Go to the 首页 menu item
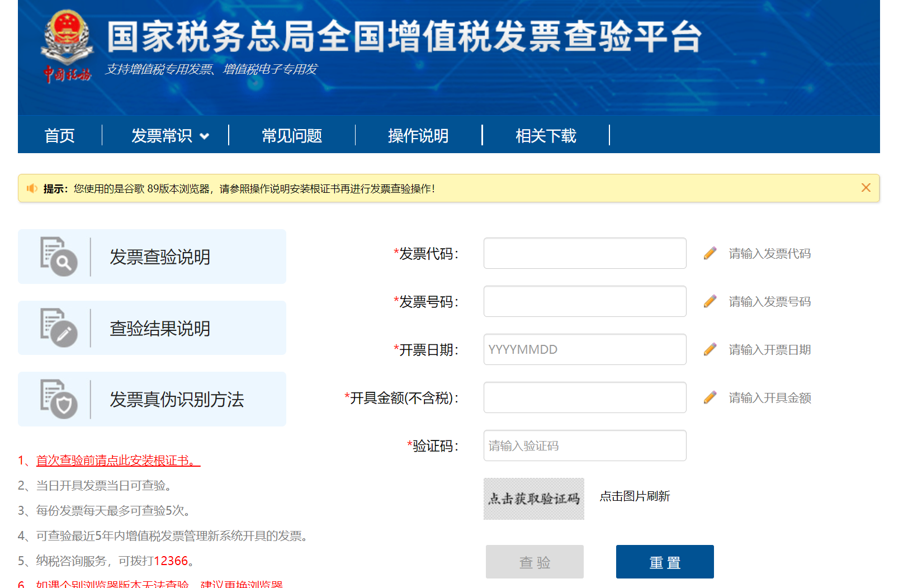The width and height of the screenshot is (908, 588). [59, 135]
